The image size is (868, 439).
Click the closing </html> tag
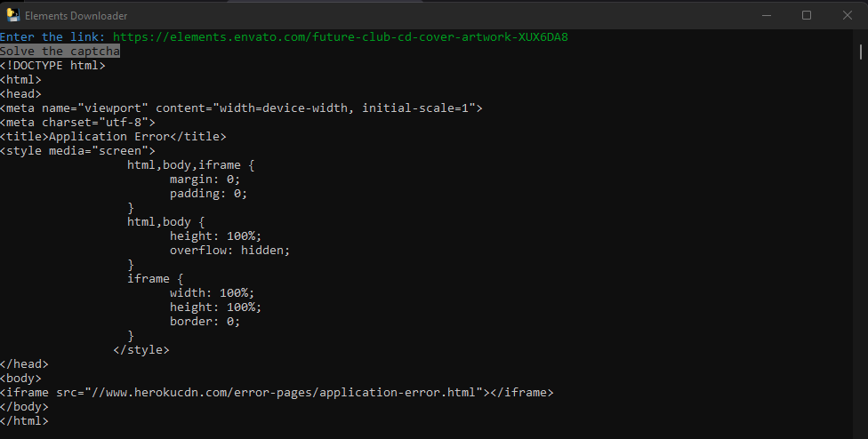pyautogui.click(x=24, y=421)
